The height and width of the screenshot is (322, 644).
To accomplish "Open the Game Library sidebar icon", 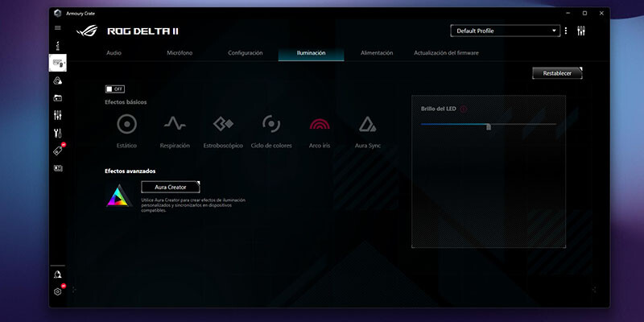I will [x=57, y=98].
